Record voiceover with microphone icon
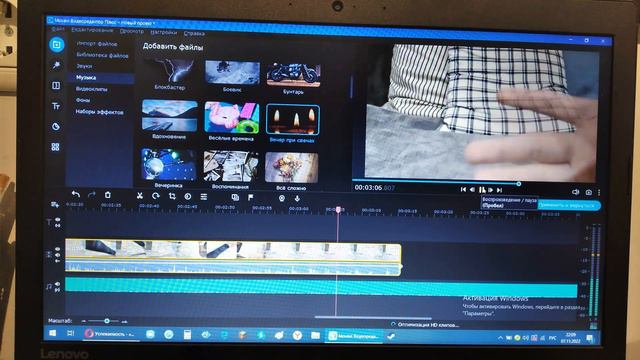 tap(297, 198)
